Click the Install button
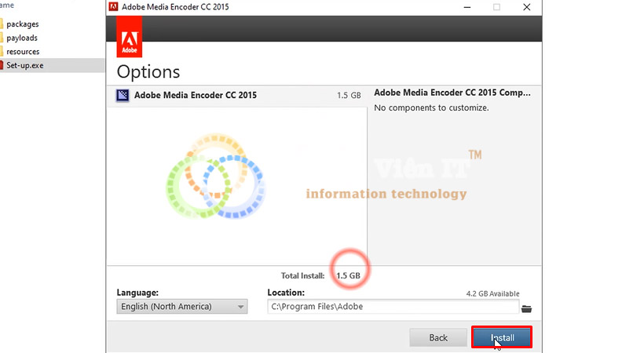The height and width of the screenshot is (353, 644). (x=502, y=337)
